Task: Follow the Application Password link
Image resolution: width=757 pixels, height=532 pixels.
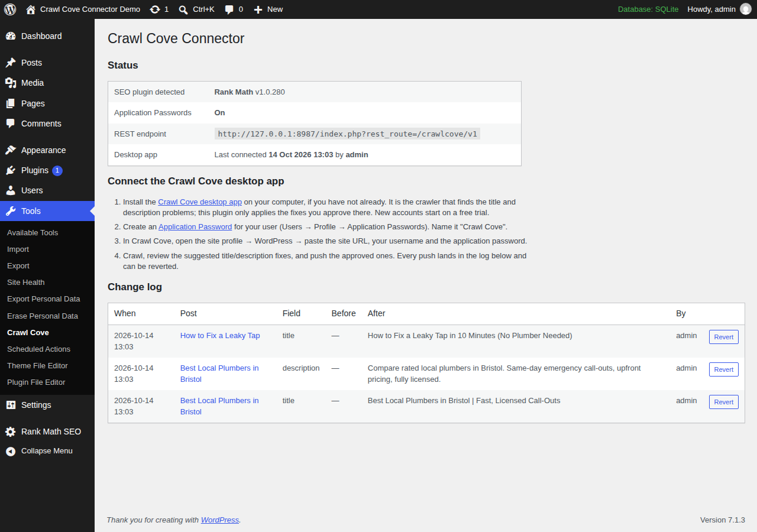Action: (x=195, y=226)
